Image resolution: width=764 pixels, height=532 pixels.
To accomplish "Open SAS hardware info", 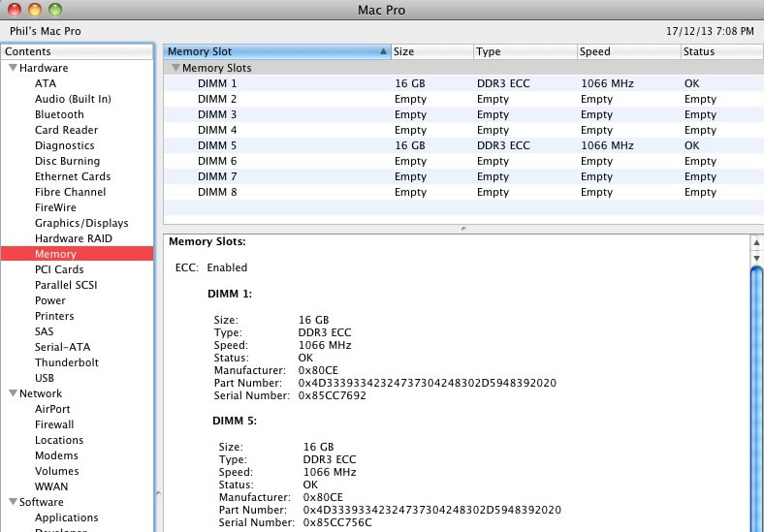I will click(x=44, y=331).
